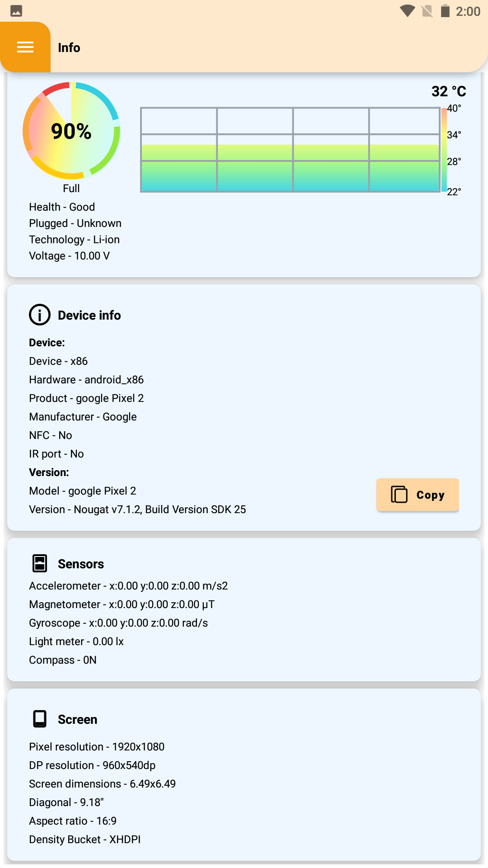This screenshot has height=868, width=488.
Task: Click the Device info heading
Action: (89, 315)
